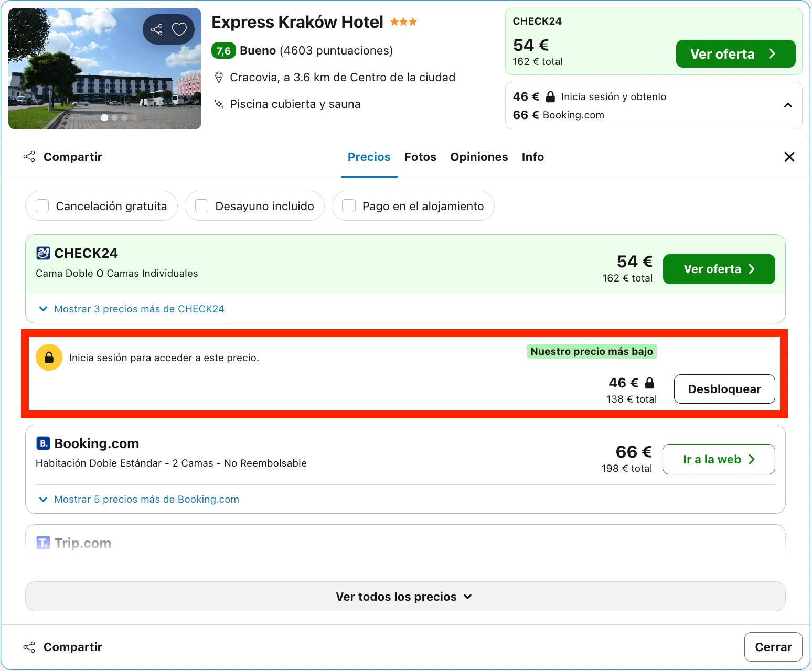This screenshot has height=671, width=812.
Task: Click Nuestro precio más bajo badge
Action: (592, 351)
